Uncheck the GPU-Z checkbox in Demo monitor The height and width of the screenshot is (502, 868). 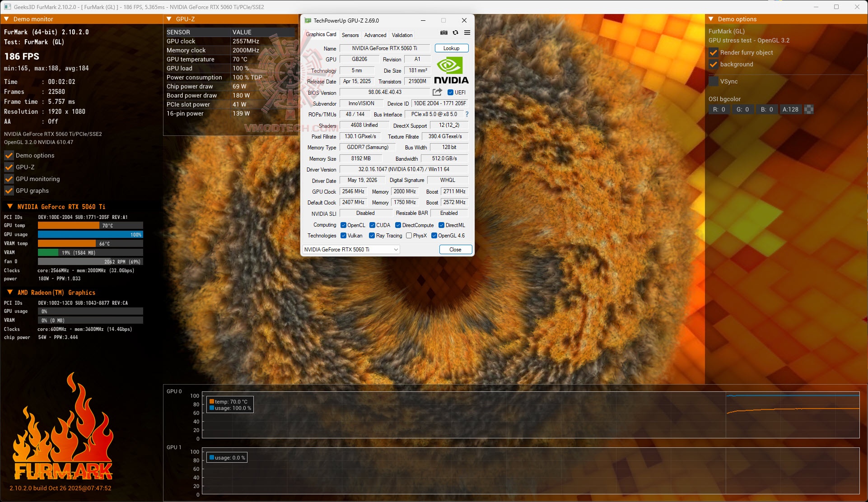(9, 167)
